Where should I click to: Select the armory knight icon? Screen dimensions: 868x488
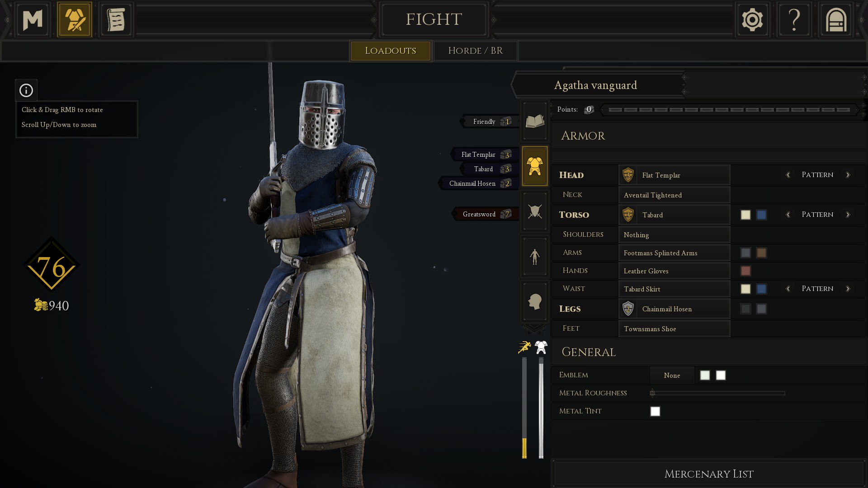coord(75,19)
